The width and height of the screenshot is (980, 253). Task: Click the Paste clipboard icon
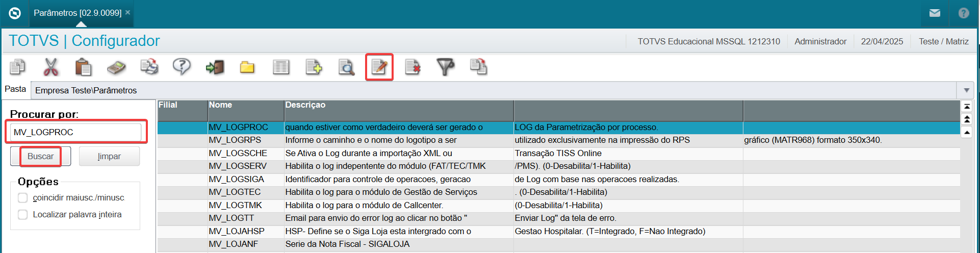[83, 67]
